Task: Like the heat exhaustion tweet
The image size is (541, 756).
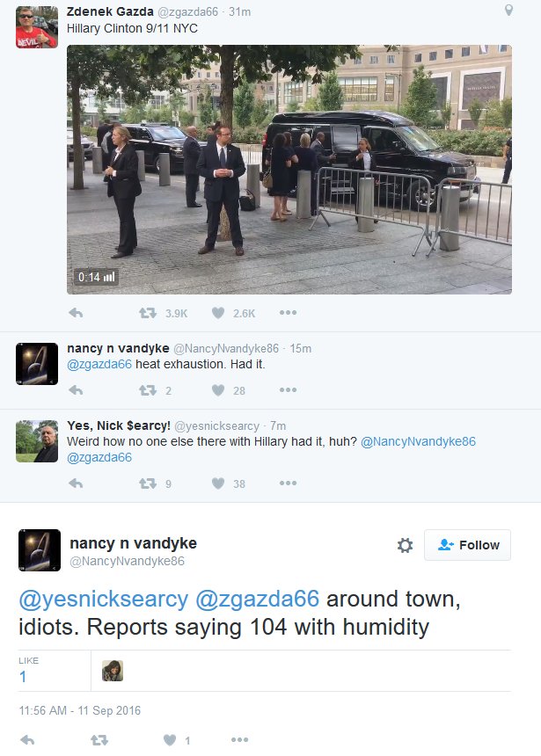Action: tap(218, 390)
